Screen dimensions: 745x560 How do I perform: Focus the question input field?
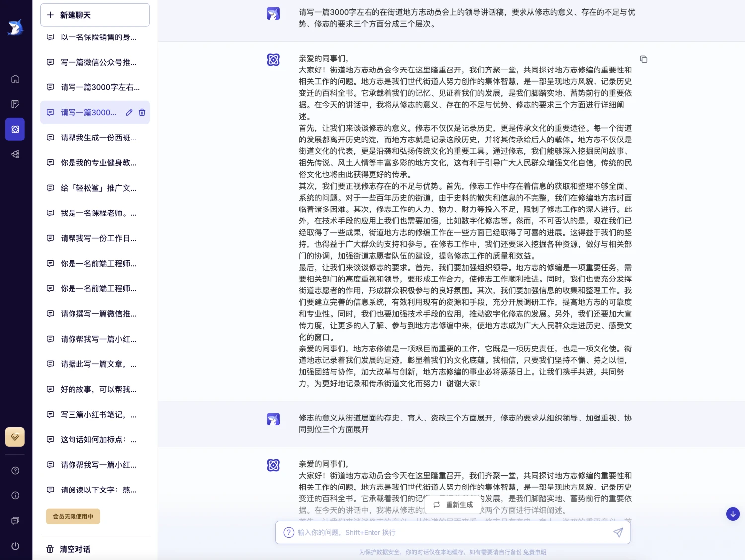(x=453, y=532)
